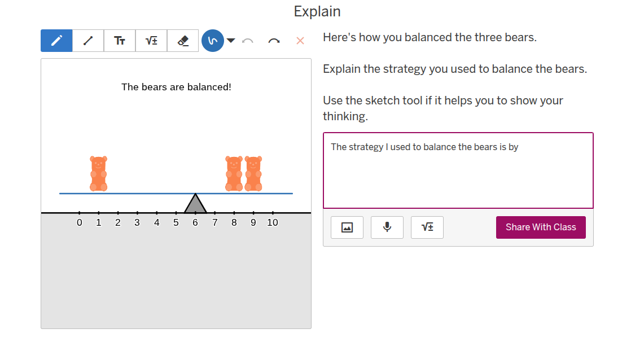
Task: Click the bear at position 9
Action: click(x=253, y=174)
